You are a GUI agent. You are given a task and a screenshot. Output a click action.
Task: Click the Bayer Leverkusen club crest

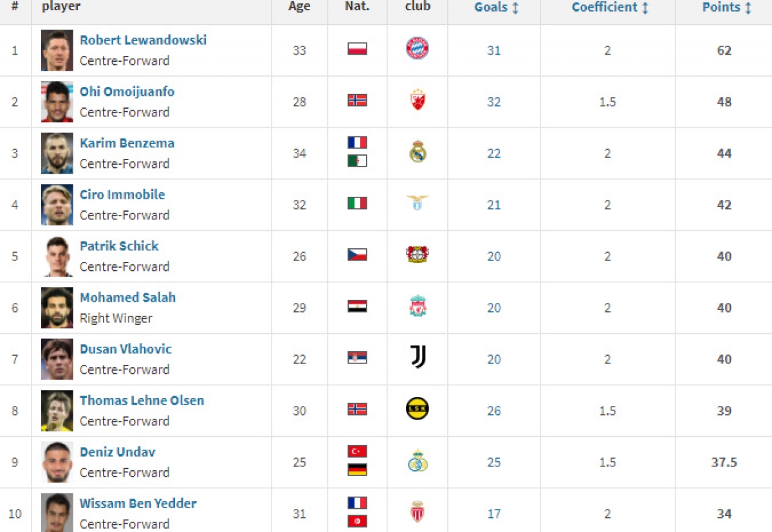pyautogui.click(x=418, y=254)
